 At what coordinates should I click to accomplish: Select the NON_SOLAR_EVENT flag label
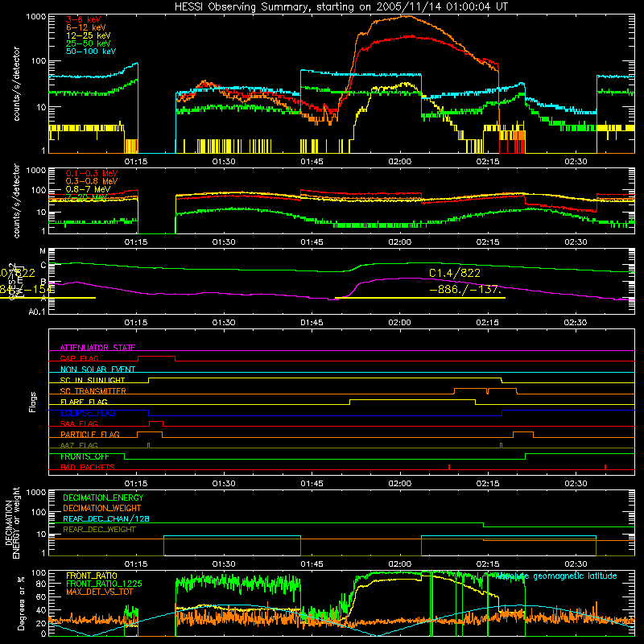point(97,369)
